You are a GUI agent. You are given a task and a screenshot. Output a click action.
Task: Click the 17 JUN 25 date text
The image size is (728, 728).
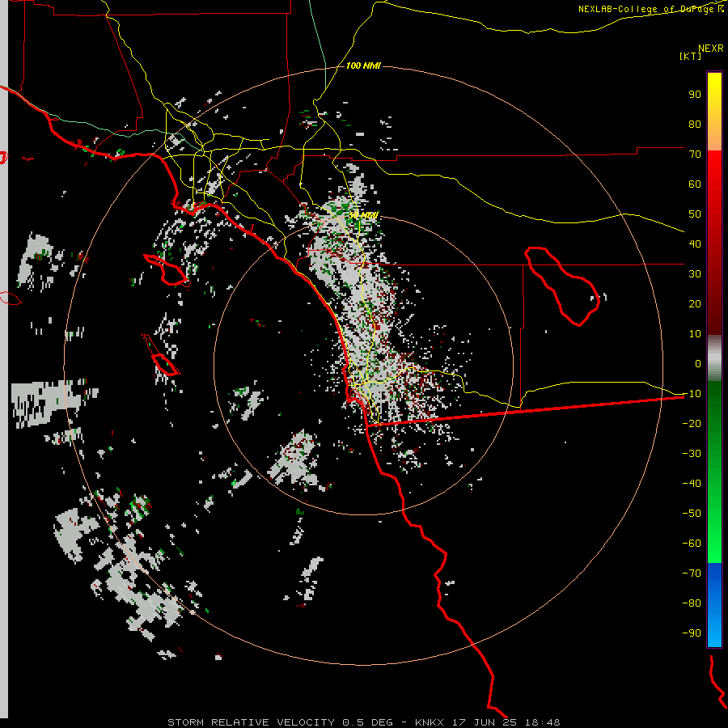coord(485,722)
